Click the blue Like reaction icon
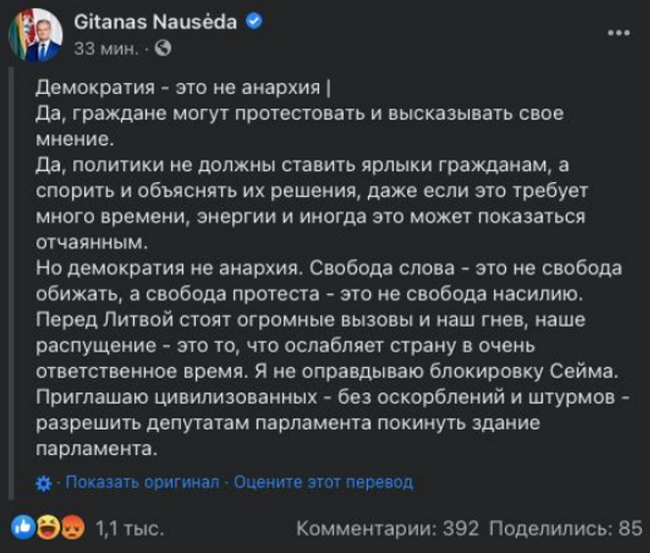 coord(23,527)
